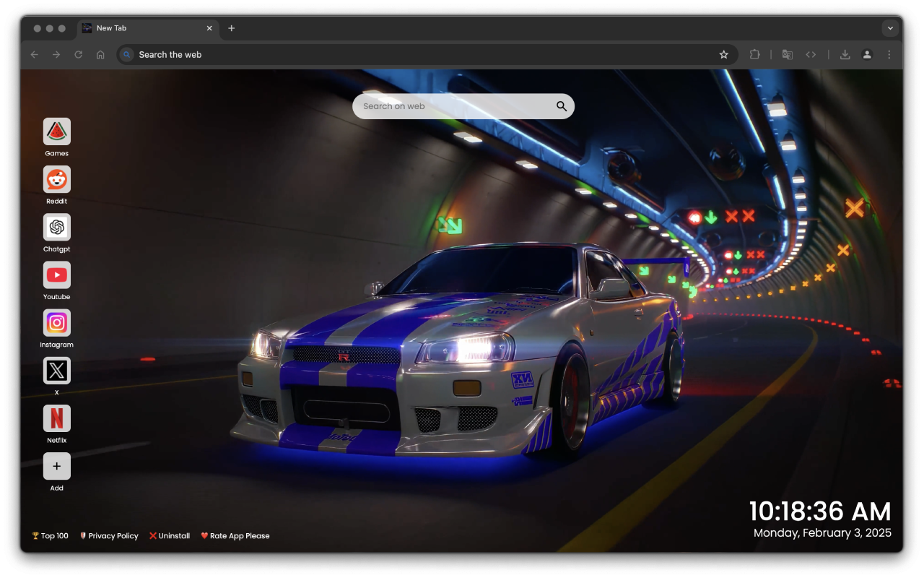Click the Rate App Please link
Image resolution: width=924 pixels, height=578 pixels.
[235, 536]
